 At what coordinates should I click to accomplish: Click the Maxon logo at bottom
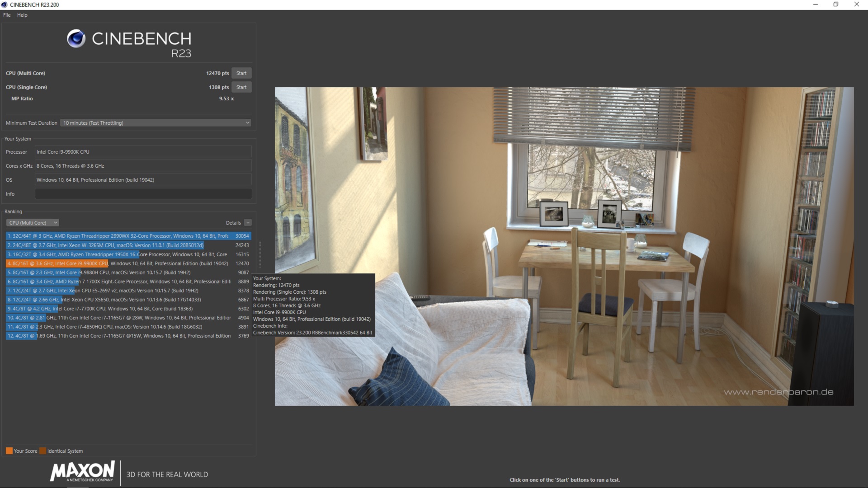(x=82, y=472)
